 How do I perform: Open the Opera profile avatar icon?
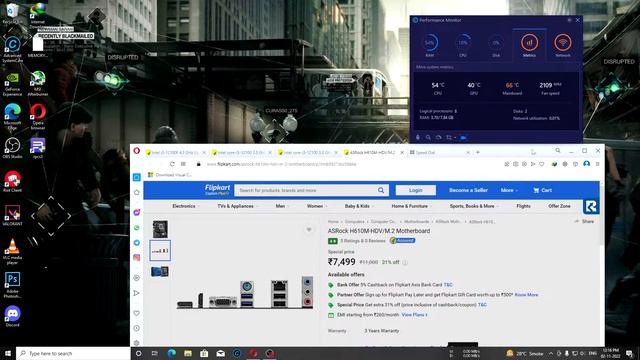tap(587, 164)
